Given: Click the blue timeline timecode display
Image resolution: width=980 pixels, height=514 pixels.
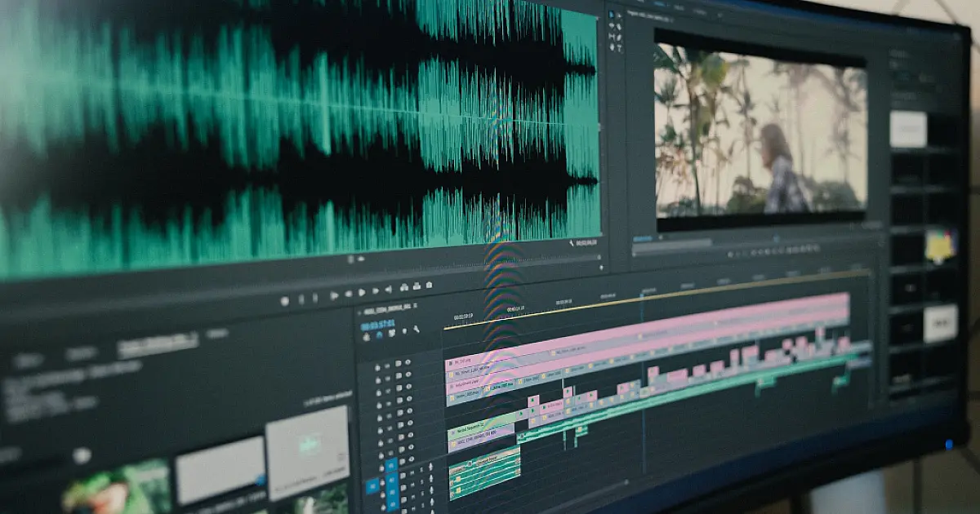Looking at the screenshot, I should (378, 324).
